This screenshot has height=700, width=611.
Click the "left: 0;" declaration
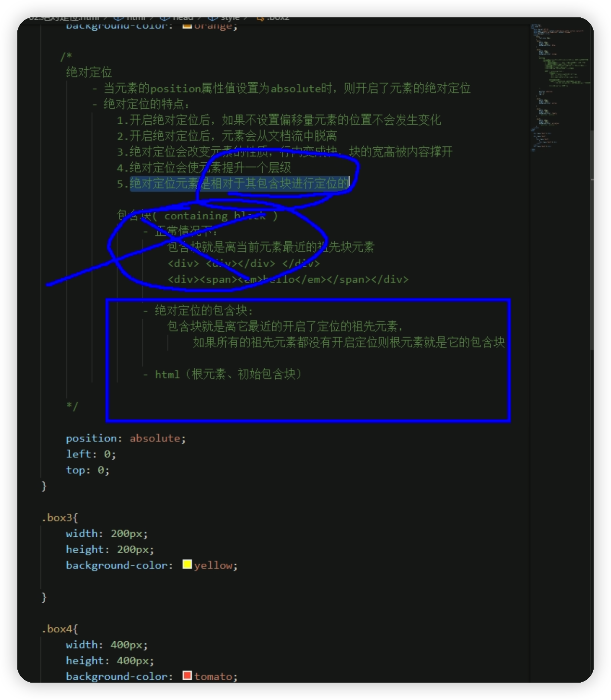click(x=91, y=454)
